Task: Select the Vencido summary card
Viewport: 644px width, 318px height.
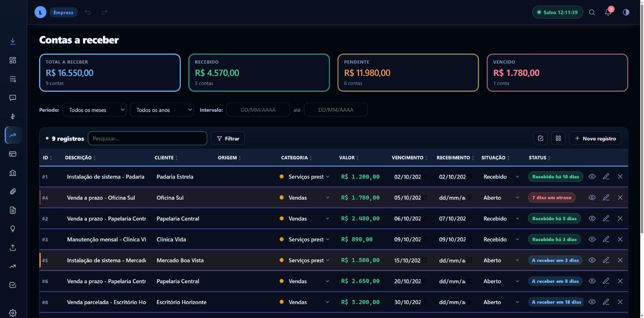Action: [557, 73]
